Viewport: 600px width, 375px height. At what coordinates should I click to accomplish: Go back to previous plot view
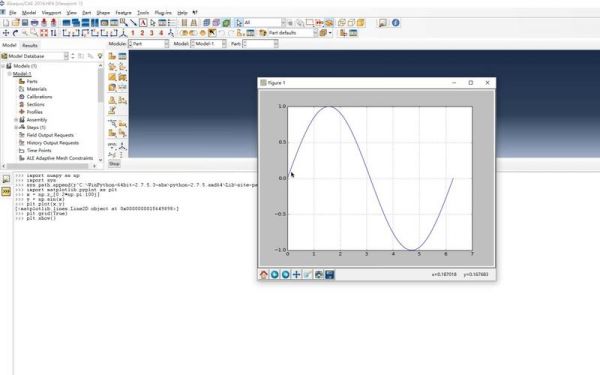coord(274,274)
